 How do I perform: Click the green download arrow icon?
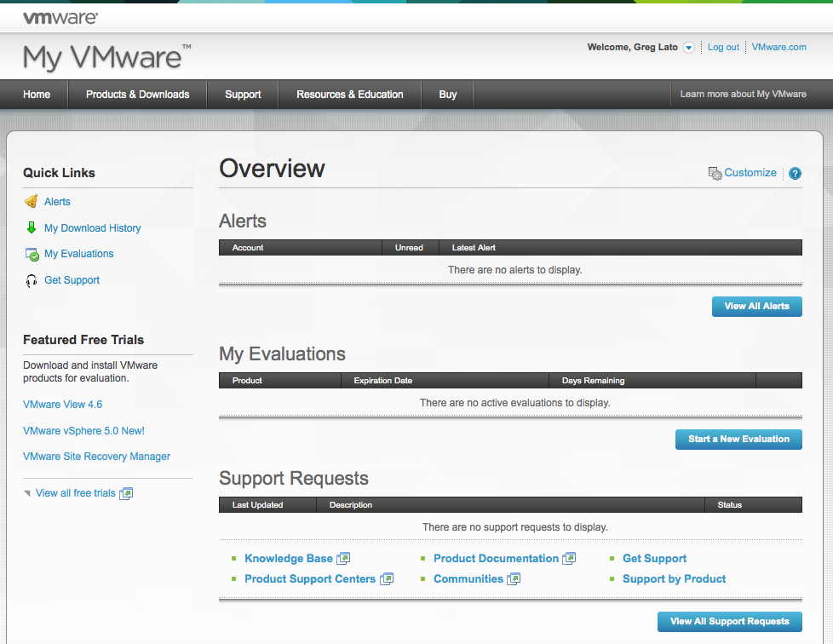[x=32, y=228]
